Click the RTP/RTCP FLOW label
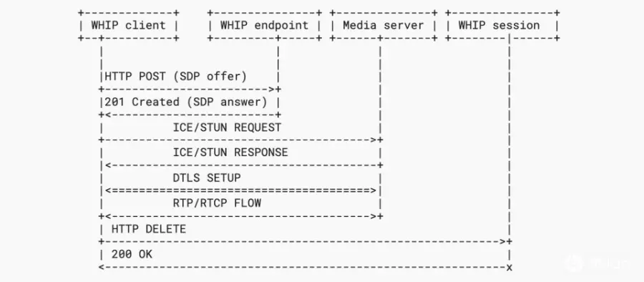The width and height of the screenshot is (644, 282). [x=217, y=203]
